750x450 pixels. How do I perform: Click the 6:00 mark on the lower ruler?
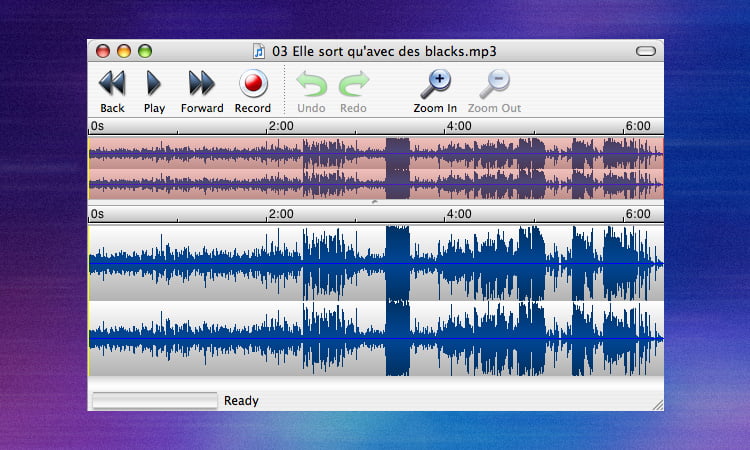pos(638,214)
